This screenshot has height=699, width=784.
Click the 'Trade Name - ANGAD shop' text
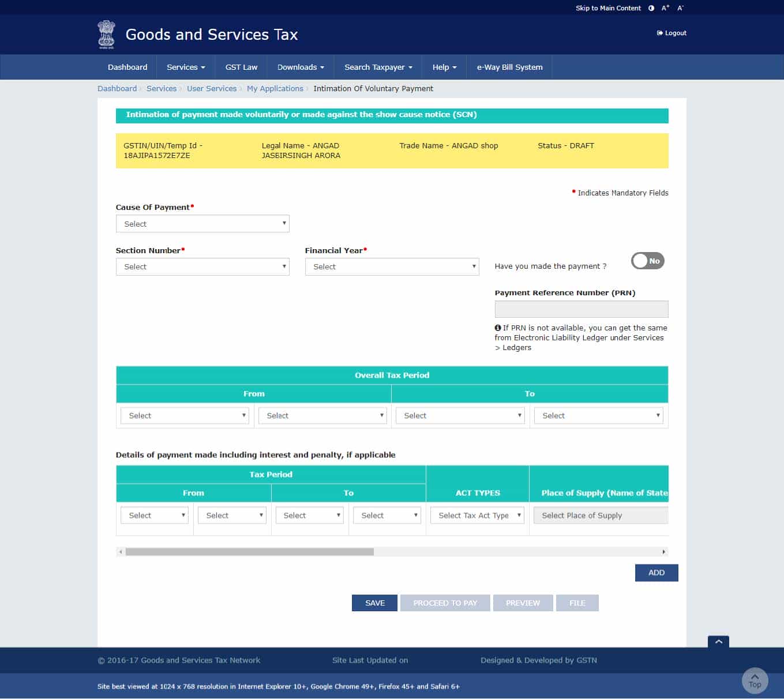click(449, 145)
